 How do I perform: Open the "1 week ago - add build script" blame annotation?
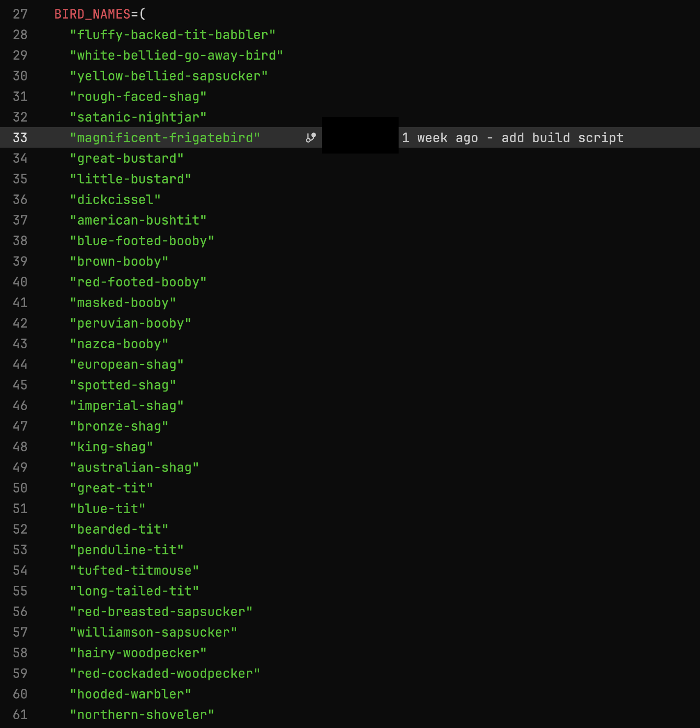[512, 138]
